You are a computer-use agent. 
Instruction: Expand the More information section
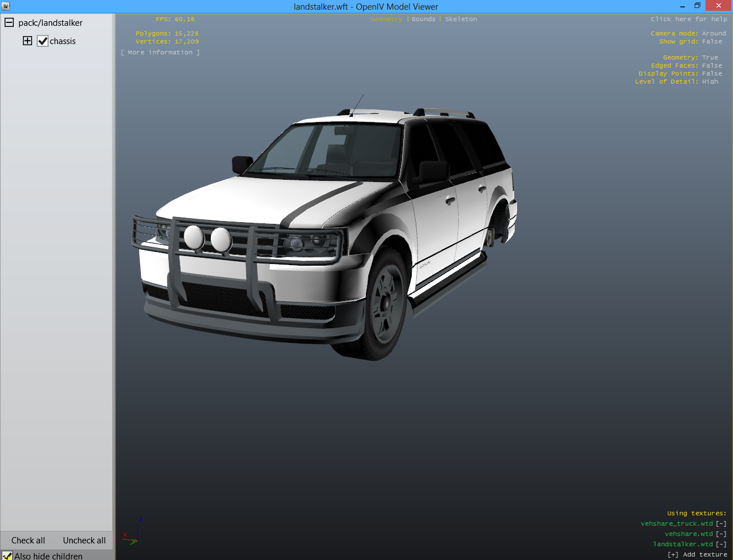click(x=160, y=52)
